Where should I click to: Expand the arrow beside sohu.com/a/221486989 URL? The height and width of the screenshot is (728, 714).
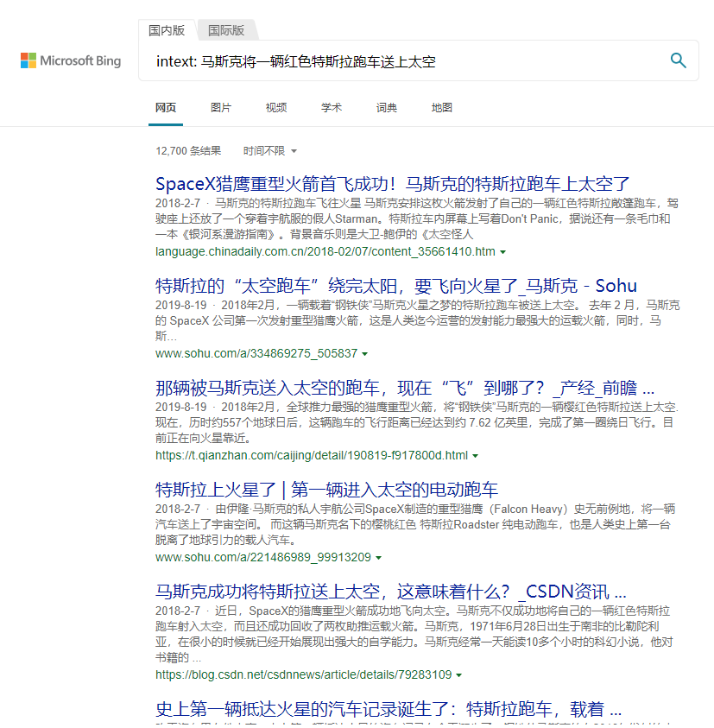coord(379,558)
